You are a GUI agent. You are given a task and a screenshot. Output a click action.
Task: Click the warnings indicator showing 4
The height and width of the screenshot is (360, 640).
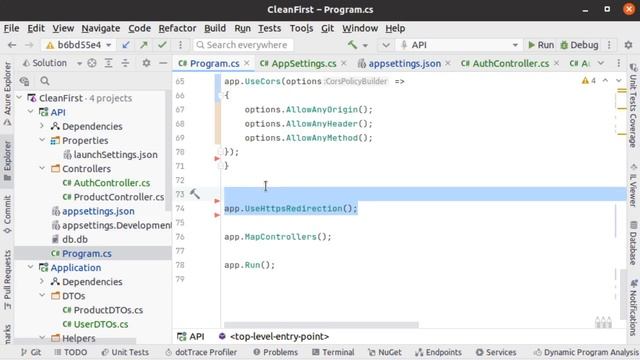[589, 81]
